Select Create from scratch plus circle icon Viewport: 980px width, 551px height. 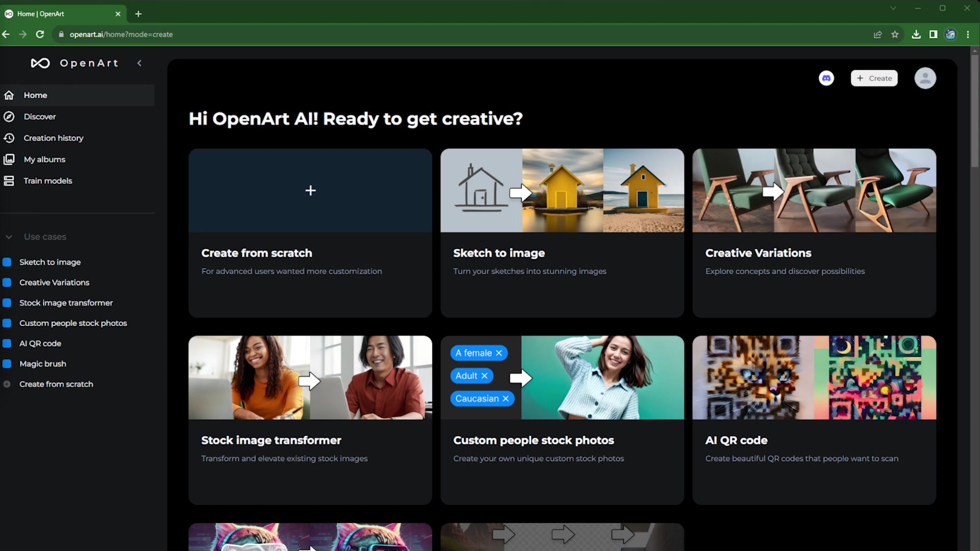pyautogui.click(x=7, y=385)
